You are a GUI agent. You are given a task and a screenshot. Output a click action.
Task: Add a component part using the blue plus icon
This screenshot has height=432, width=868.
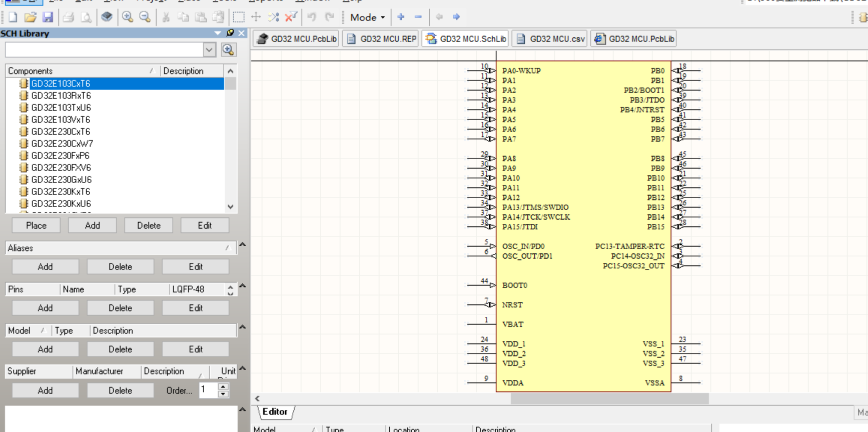point(401,17)
